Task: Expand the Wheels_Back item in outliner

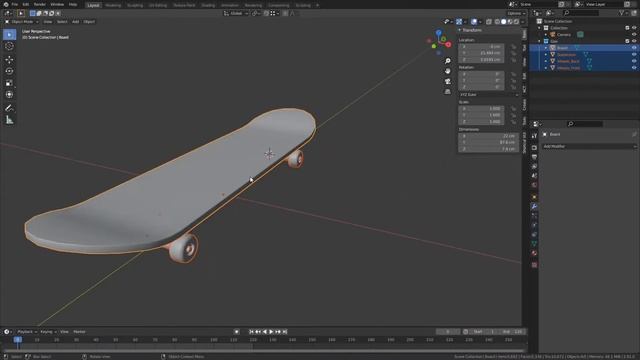Action: pos(546,61)
